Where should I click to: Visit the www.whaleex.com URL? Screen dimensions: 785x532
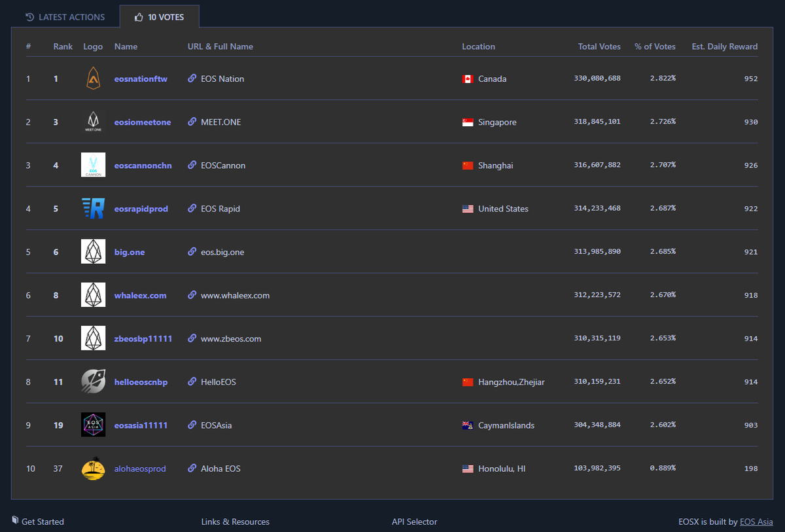pos(235,295)
